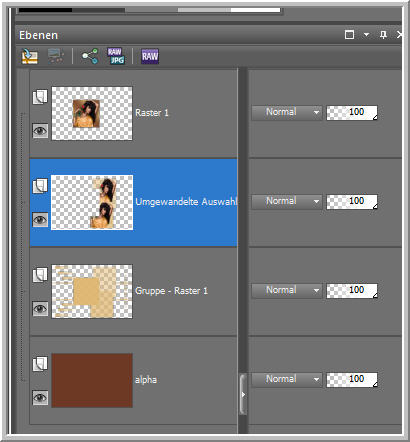
Task: Select the Gruppe - Raster 1 layer name
Action: (x=171, y=291)
